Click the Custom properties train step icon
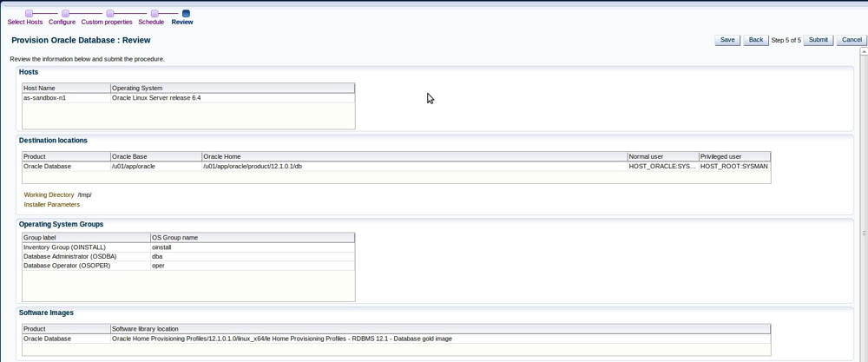 (110, 13)
